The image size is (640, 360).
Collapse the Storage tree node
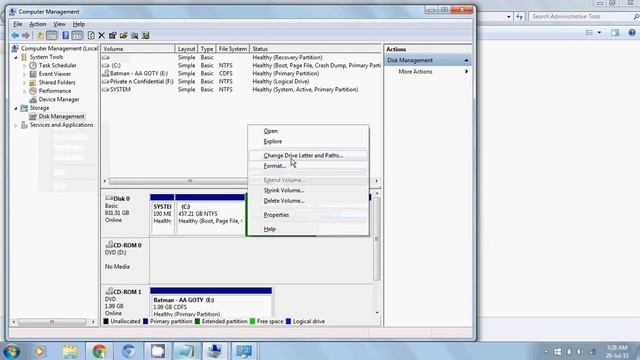point(16,108)
